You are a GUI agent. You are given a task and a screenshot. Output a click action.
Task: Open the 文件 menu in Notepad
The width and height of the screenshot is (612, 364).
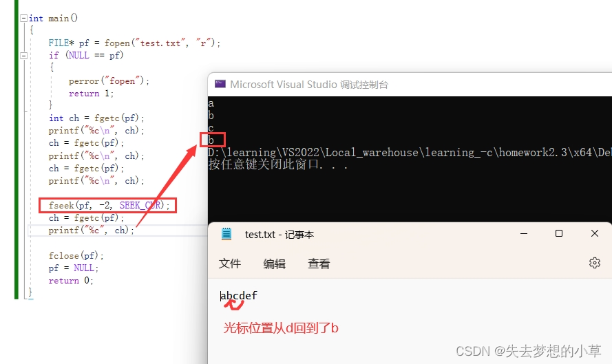point(230,264)
